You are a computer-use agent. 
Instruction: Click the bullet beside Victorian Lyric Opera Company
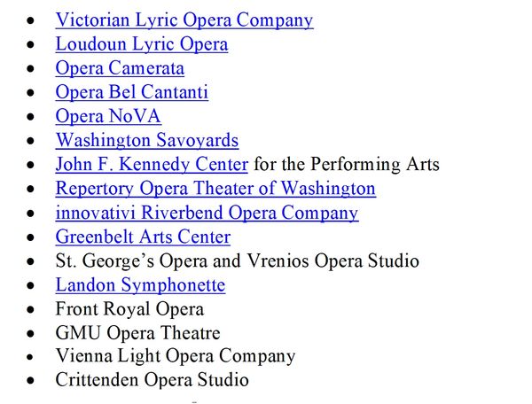(x=30, y=20)
